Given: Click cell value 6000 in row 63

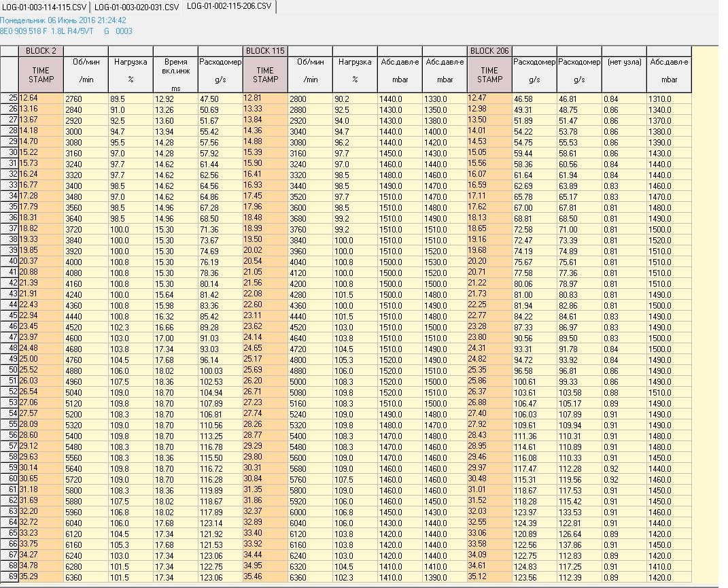Looking at the screenshot, I should tap(310, 513).
